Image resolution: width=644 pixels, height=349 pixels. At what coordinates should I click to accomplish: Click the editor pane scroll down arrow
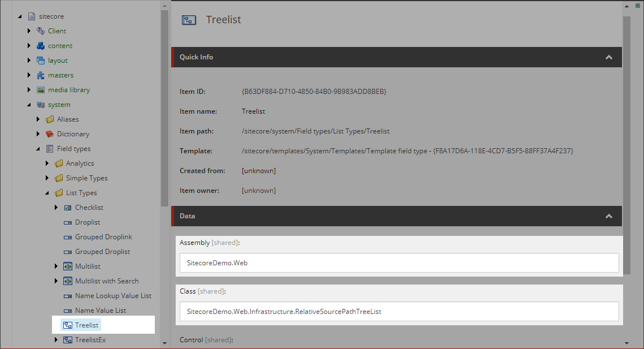pos(626,343)
